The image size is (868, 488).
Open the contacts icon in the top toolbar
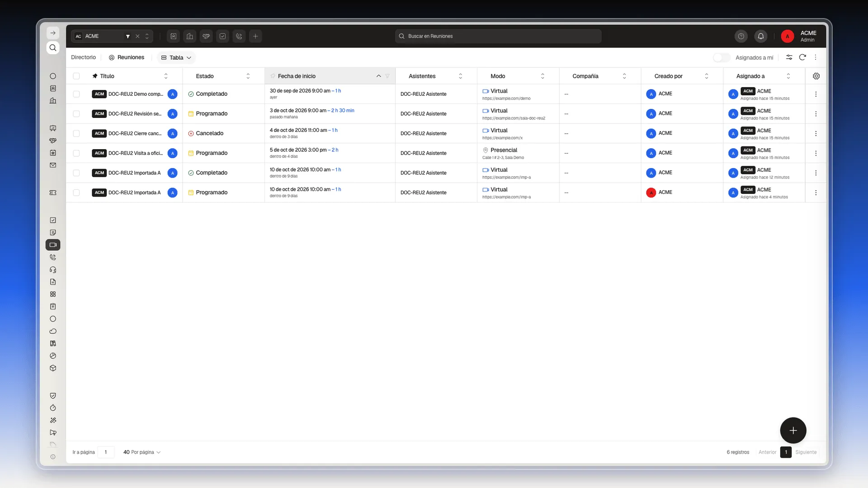click(x=174, y=36)
